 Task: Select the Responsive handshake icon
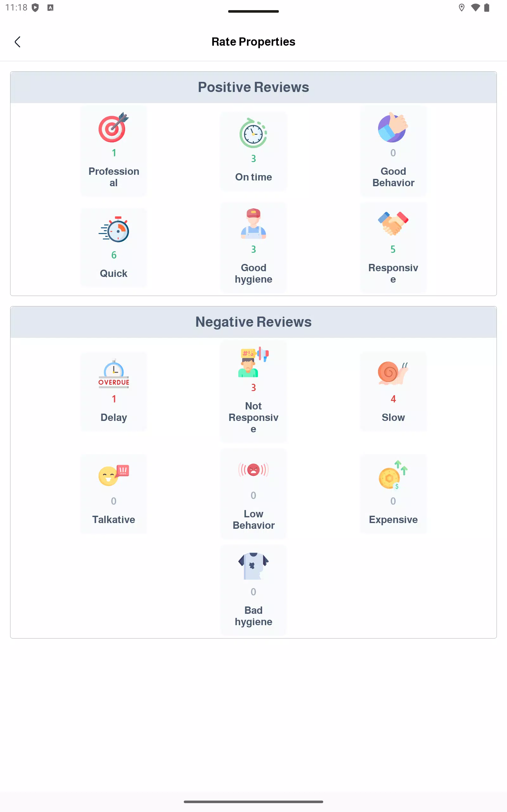(x=393, y=224)
